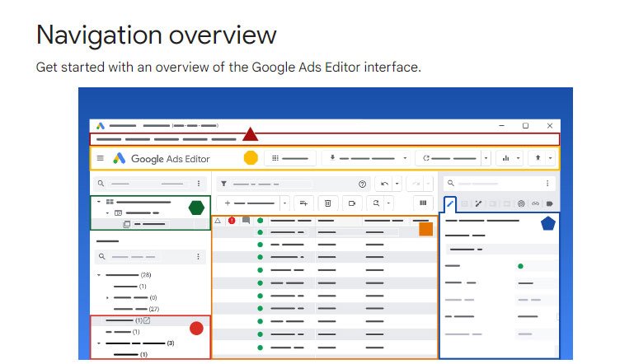Screen dimensions: 634x364
Task: Collapse the (28) row in type list
Action: (x=99, y=275)
